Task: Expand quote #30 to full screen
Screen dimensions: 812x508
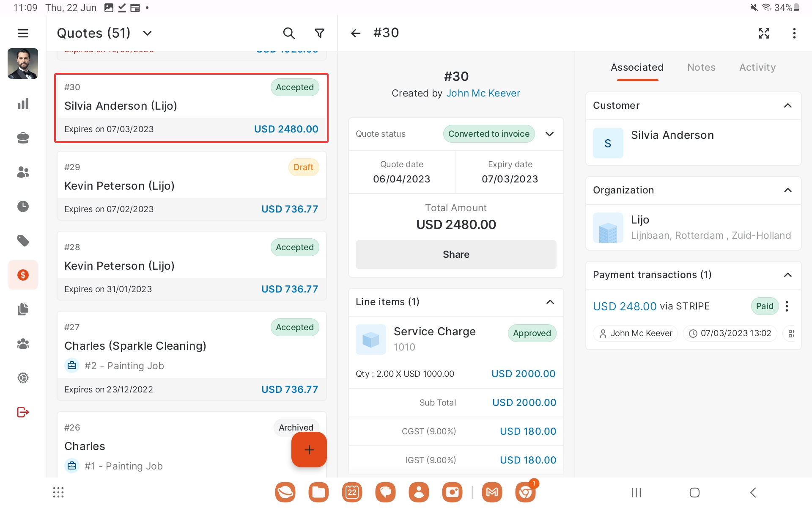Action: (x=764, y=33)
